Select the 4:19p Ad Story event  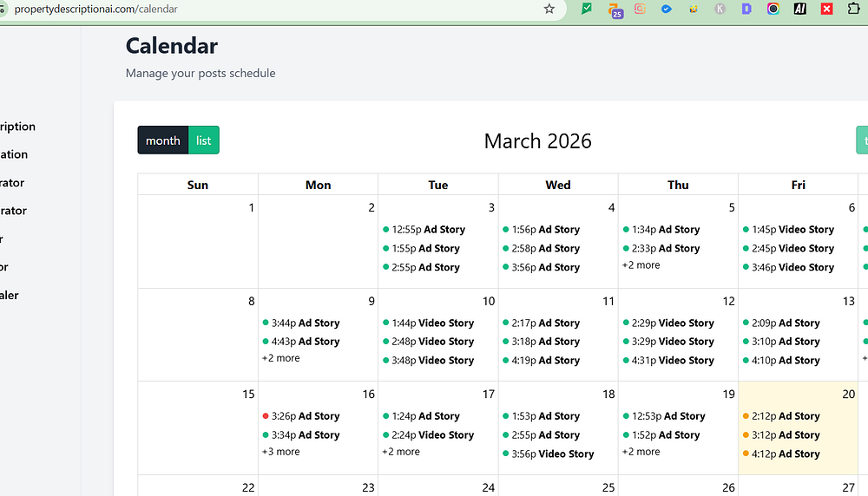[x=542, y=360]
